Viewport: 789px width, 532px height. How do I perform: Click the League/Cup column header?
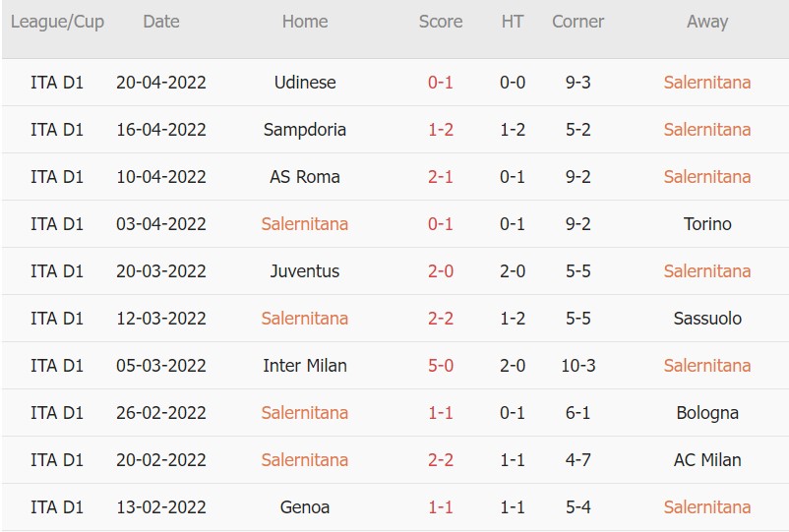pyautogui.click(x=57, y=22)
